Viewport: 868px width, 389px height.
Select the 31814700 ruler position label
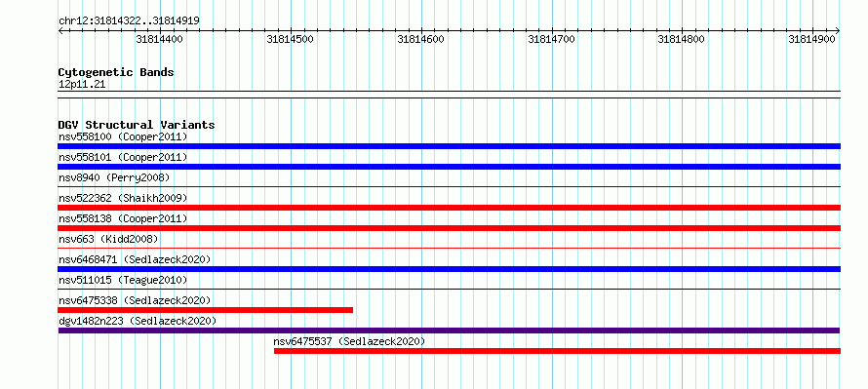coord(551,39)
